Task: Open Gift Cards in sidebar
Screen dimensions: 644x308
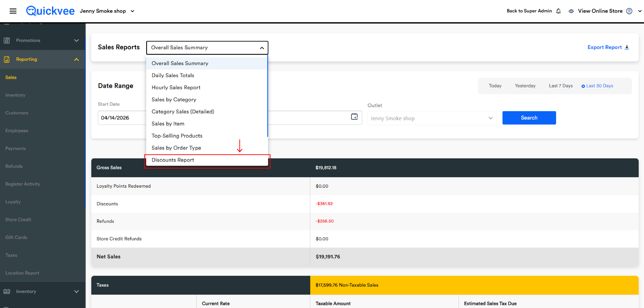Action: pos(16,237)
